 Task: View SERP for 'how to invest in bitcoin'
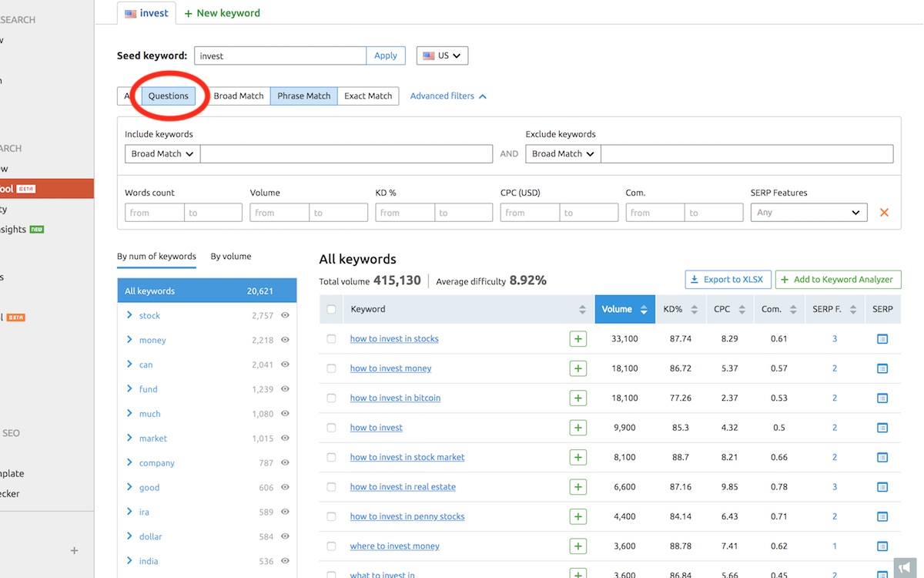click(882, 398)
